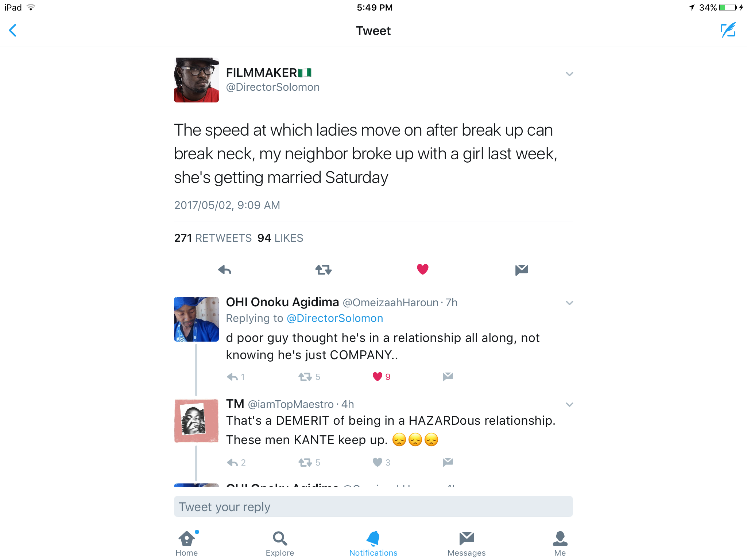Open the @DirectorSolomon mention link

click(335, 318)
